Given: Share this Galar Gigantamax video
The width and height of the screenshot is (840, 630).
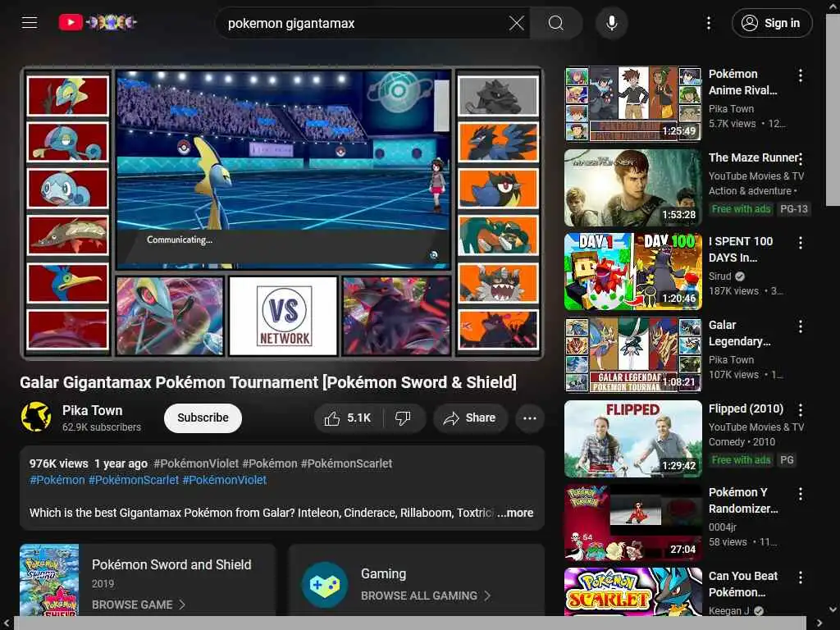Looking at the screenshot, I should point(470,418).
